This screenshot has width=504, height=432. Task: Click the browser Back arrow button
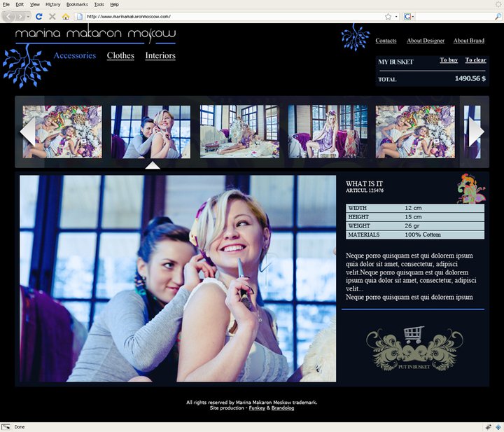coord(8,16)
